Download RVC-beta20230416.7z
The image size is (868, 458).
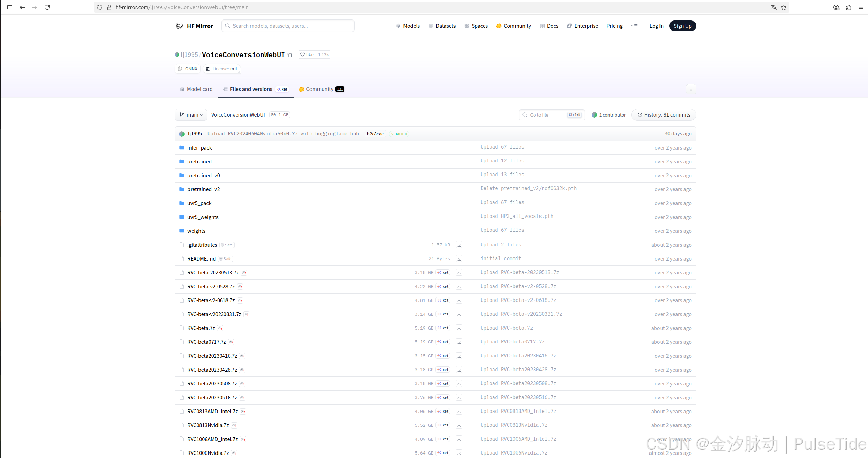point(459,356)
